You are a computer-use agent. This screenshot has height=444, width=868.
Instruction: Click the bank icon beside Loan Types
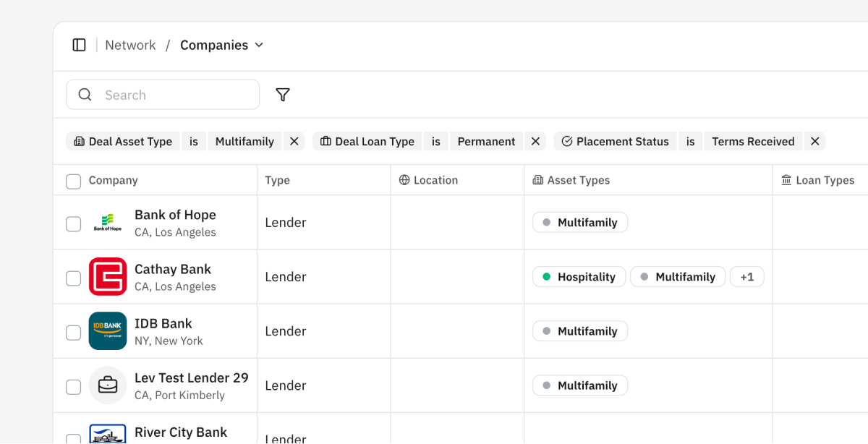[x=786, y=179]
